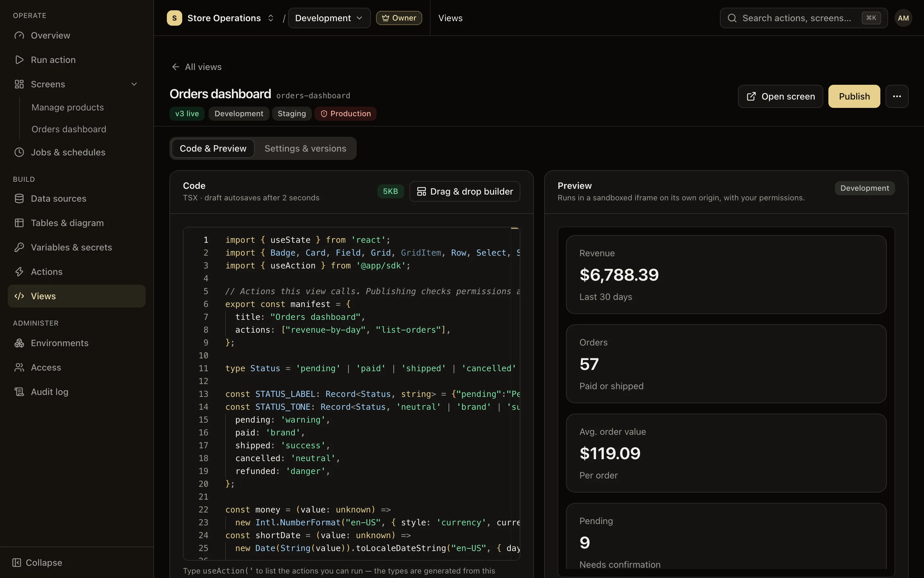The height and width of the screenshot is (578, 924).
Task: Collapse the sidebar
Action: tap(38, 562)
